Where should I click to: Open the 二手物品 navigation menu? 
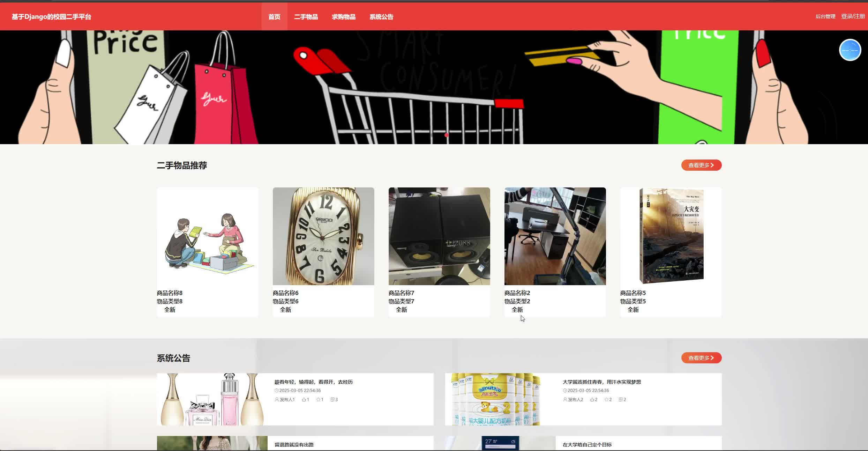(306, 17)
